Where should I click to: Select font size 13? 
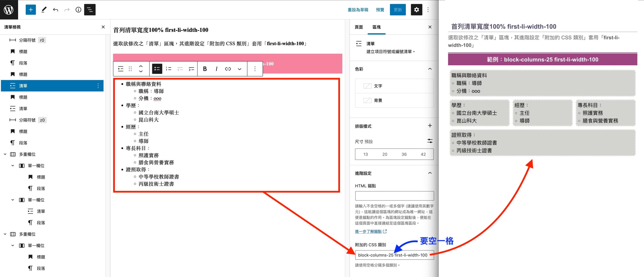(x=366, y=154)
